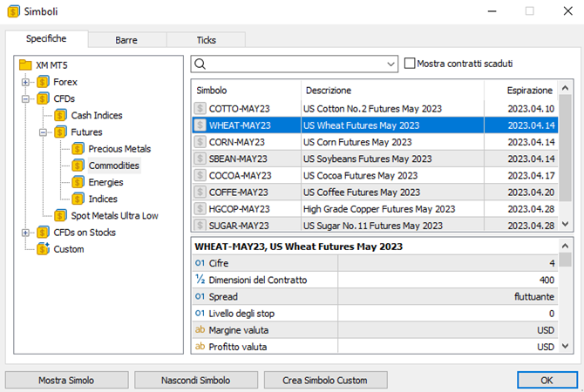Screen dimensions: 584x392
Task: Click the ½ icon next to Dimensioni del Contratto
Action: pyautogui.click(x=200, y=280)
